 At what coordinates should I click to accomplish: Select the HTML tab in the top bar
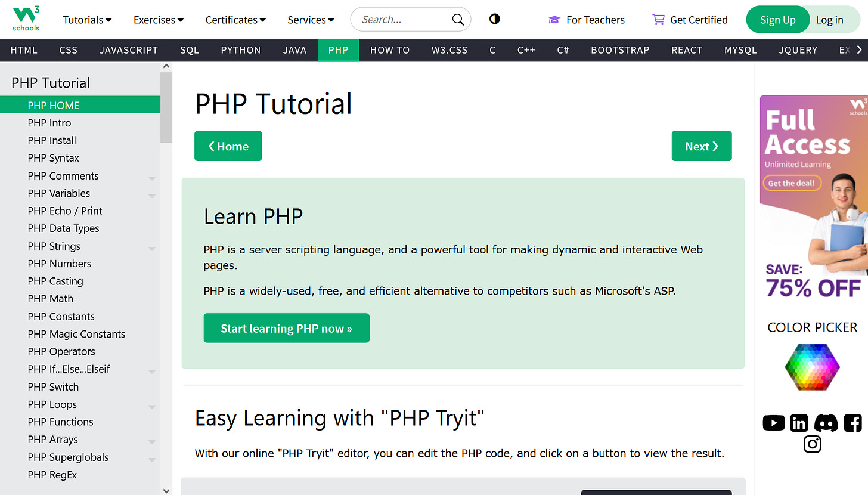(24, 50)
